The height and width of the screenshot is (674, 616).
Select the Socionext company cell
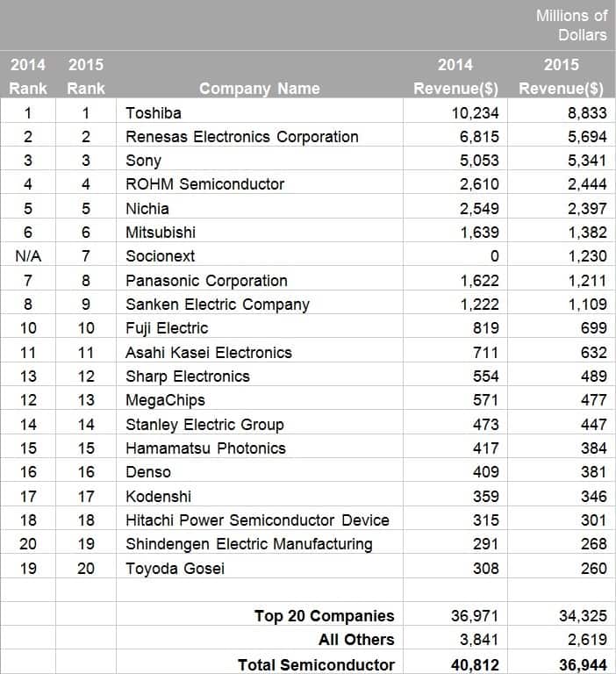(x=259, y=255)
